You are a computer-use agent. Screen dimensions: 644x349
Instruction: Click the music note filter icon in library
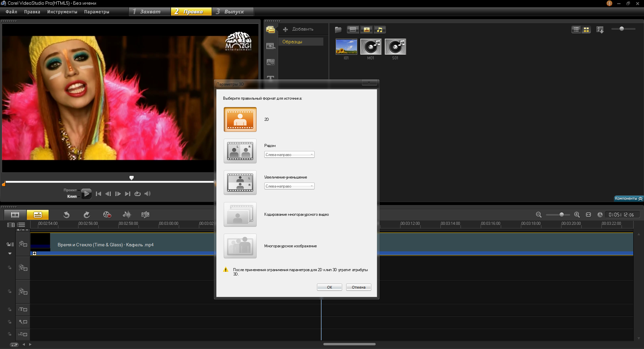pyautogui.click(x=380, y=30)
